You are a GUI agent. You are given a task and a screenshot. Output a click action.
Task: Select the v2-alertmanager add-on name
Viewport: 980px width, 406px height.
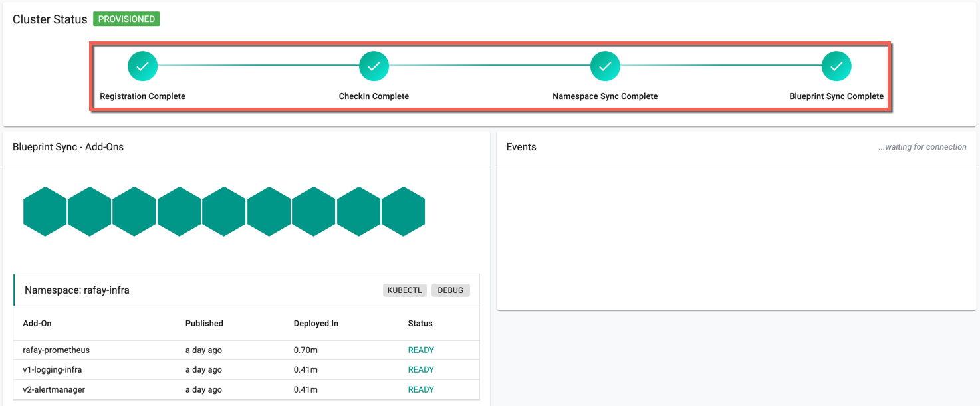[x=54, y=390]
